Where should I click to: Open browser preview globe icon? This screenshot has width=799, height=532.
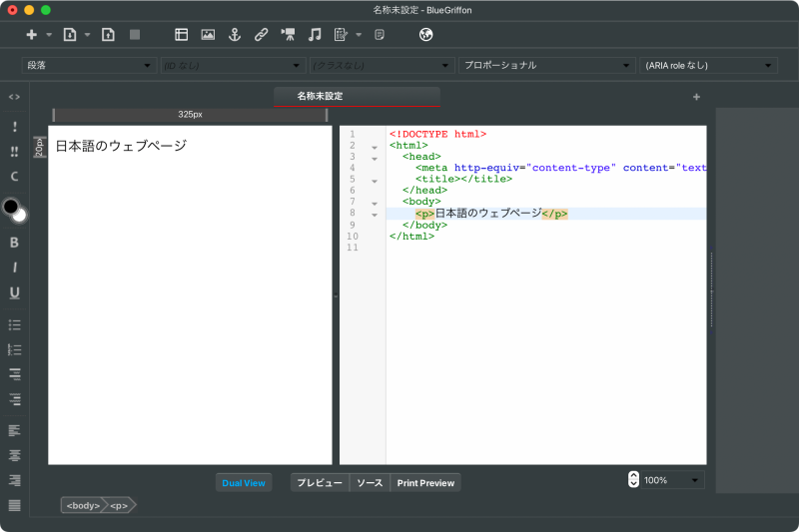pos(426,35)
